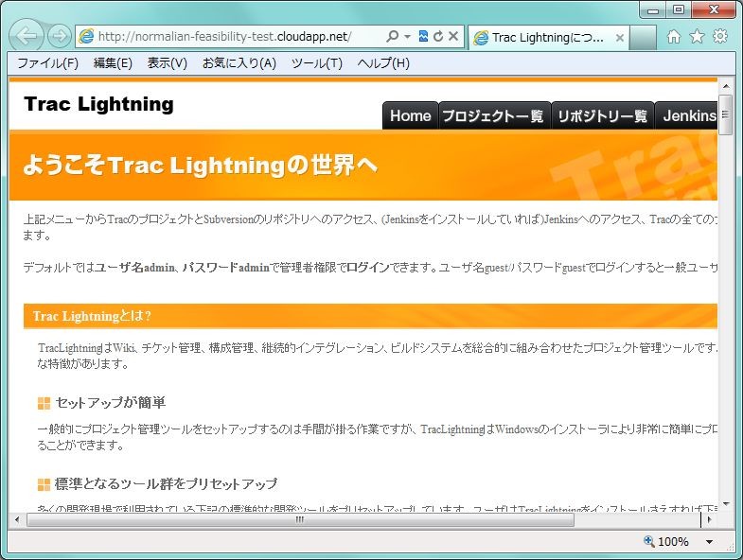The image size is (743, 560).
Task: Click the horizontal scrollbar left arrow
Action: click(18, 519)
